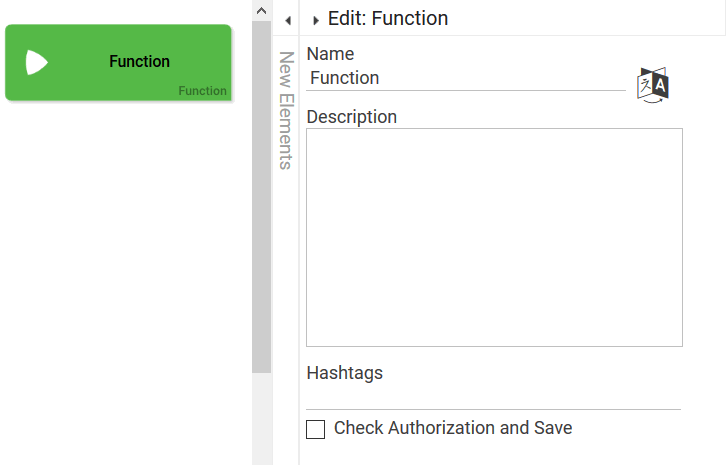The height and width of the screenshot is (465, 726).
Task: Click the scrollbar up arrow
Action: point(261,10)
